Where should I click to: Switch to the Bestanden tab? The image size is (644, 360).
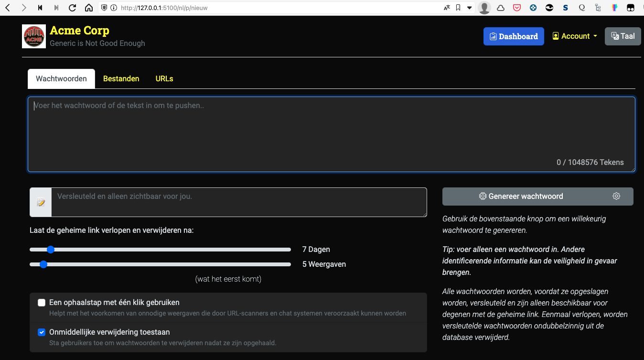121,78
